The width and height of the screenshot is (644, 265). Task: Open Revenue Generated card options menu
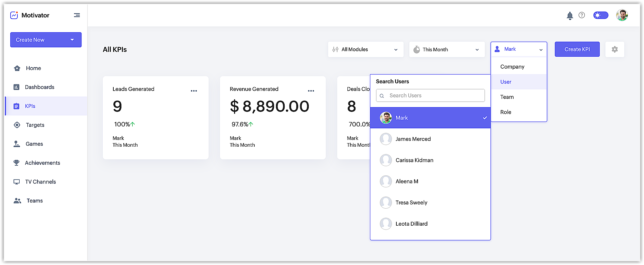tap(311, 91)
